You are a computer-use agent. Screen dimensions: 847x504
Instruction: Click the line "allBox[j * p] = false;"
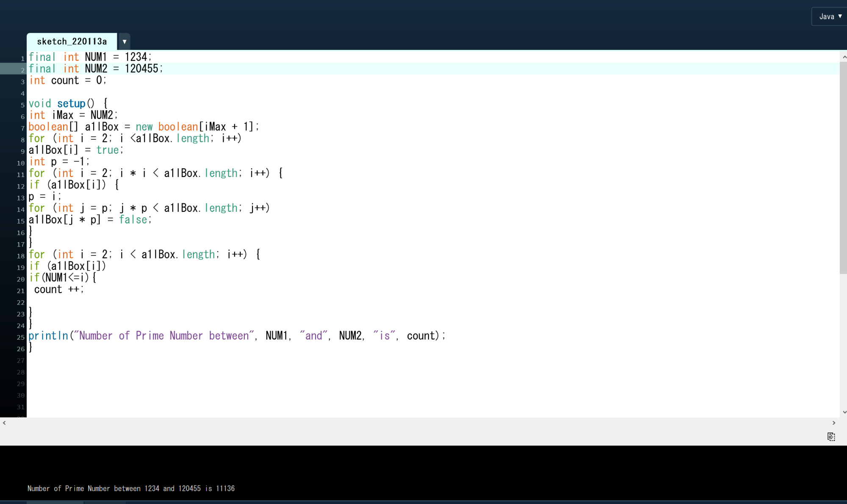tap(90, 220)
